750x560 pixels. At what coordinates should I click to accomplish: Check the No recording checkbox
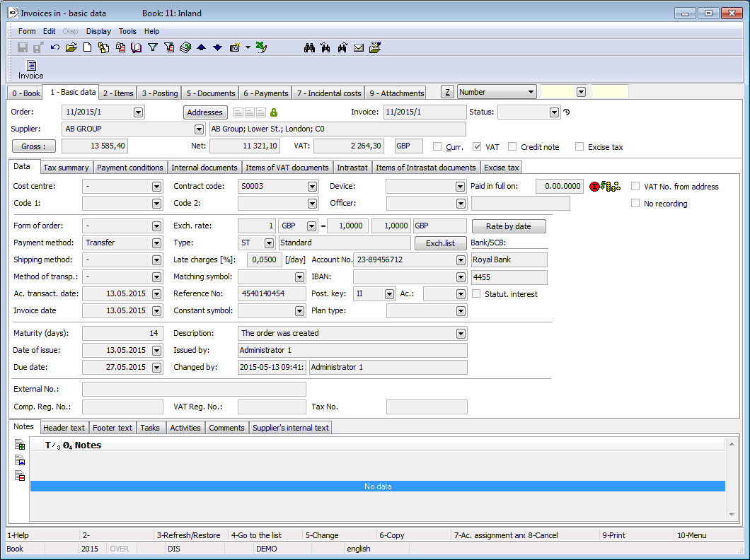point(635,204)
